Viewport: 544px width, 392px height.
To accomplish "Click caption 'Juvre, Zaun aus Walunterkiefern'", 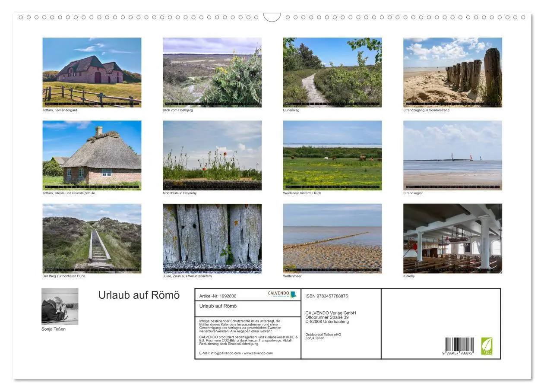I will coord(187,276).
